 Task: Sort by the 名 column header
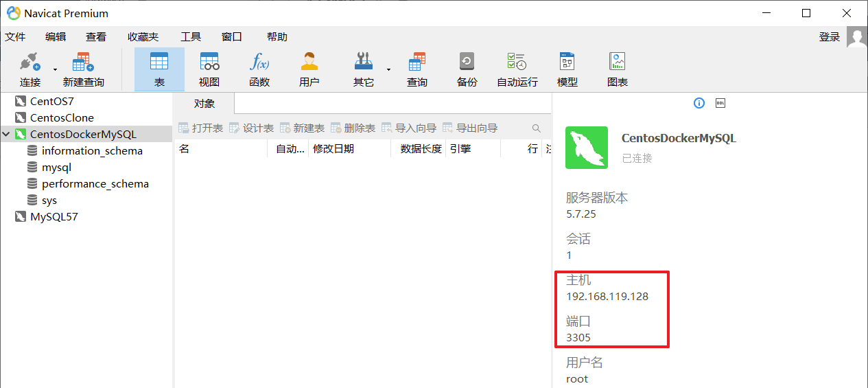pos(221,148)
